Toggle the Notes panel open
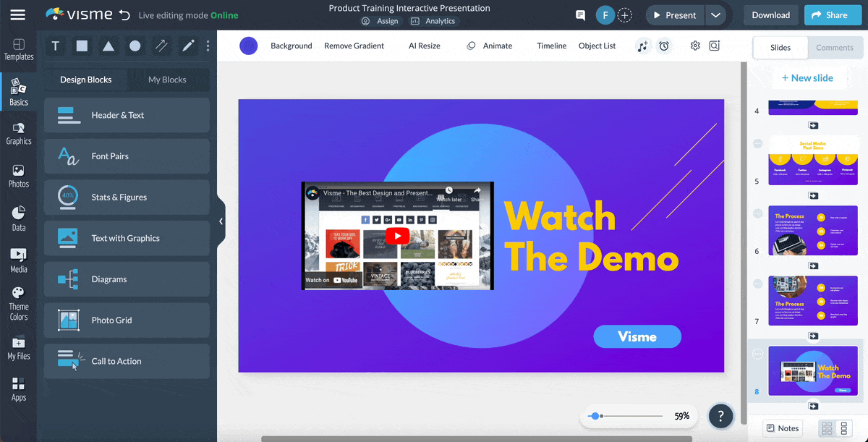The height and width of the screenshot is (442, 868). (782, 428)
